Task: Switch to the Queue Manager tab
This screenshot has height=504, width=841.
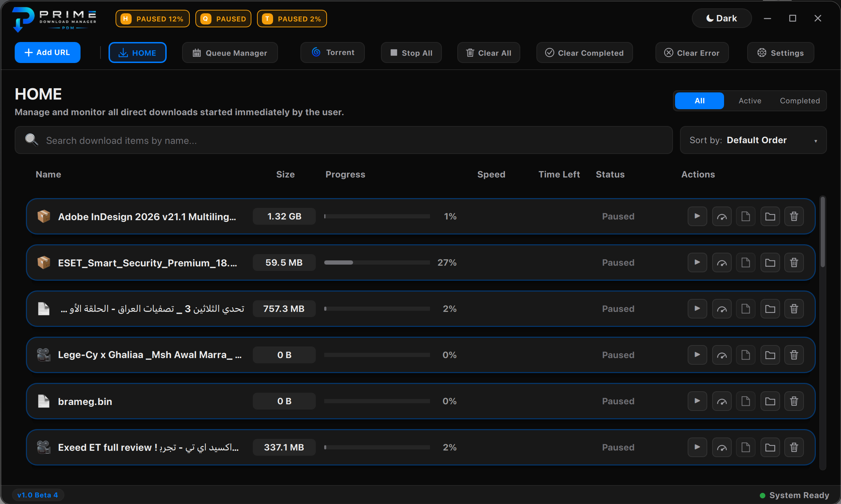Action: (230, 53)
